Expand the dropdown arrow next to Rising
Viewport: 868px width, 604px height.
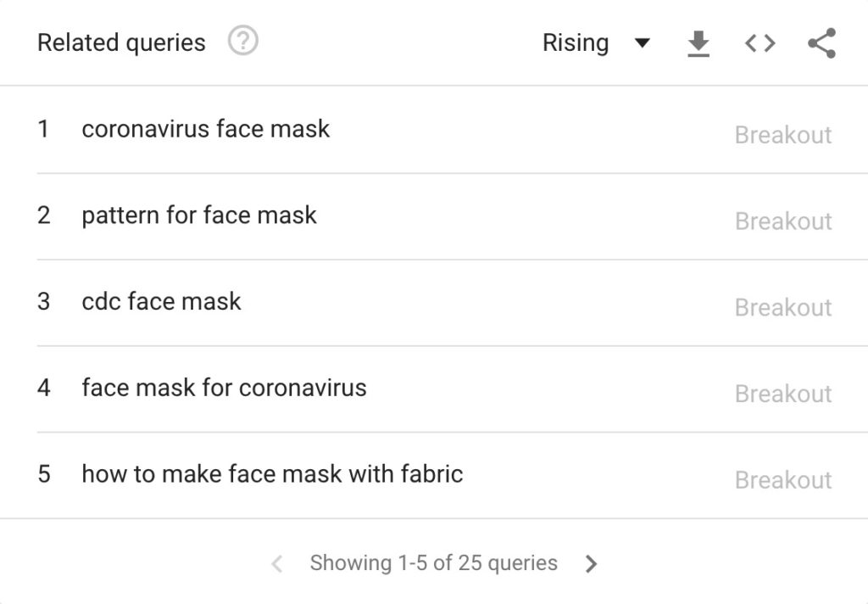pyautogui.click(x=643, y=43)
